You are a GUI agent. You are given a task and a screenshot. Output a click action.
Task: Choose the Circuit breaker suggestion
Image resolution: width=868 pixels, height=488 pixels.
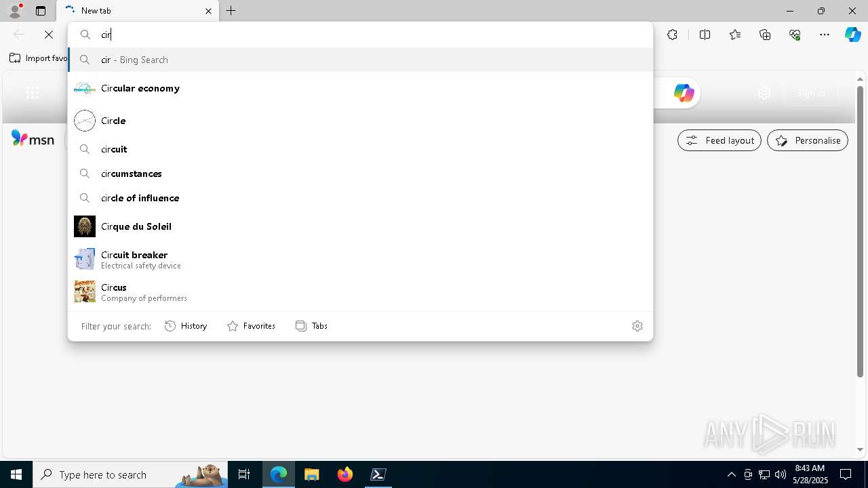pos(360,259)
